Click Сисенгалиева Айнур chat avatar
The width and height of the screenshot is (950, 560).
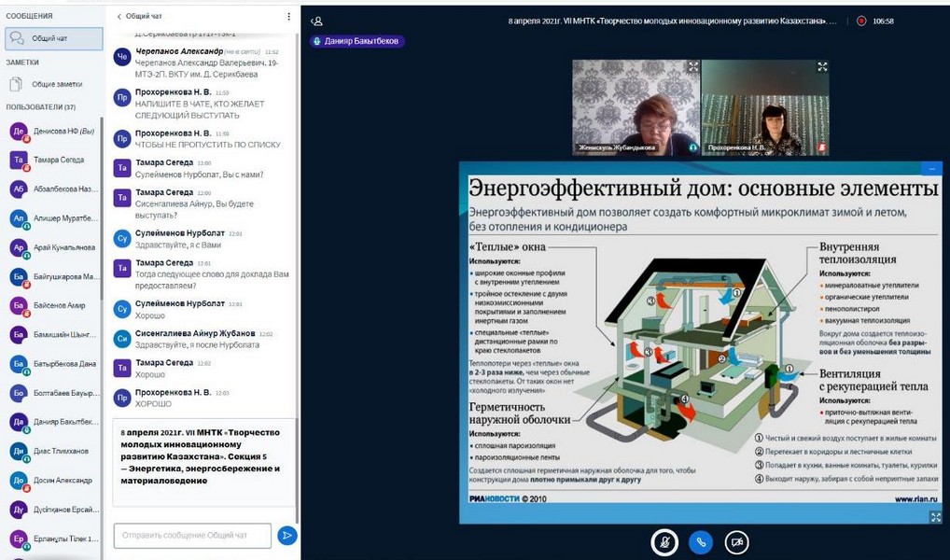pos(122,339)
